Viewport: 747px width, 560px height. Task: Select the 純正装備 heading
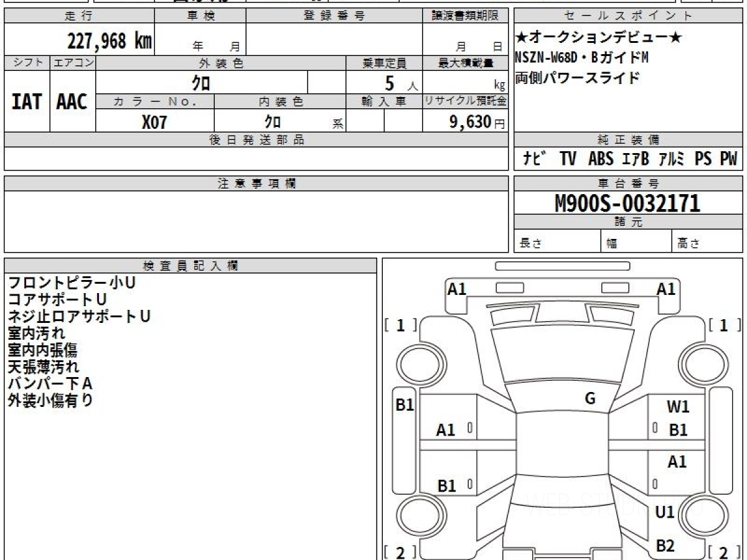point(629,140)
